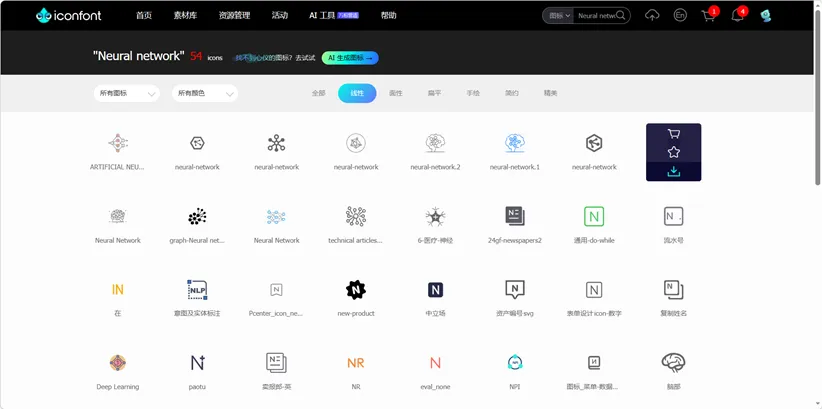Open the 所有图标 dropdown

coord(126,93)
